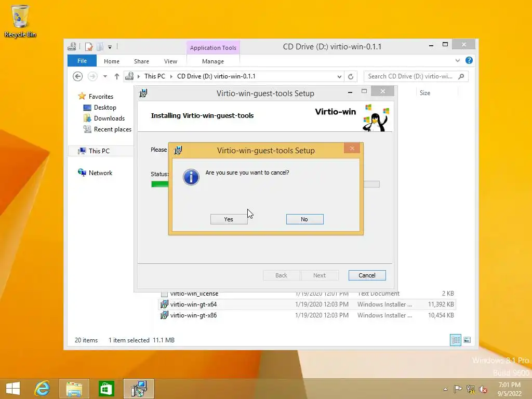Open Action Center flag icon

pos(458,389)
